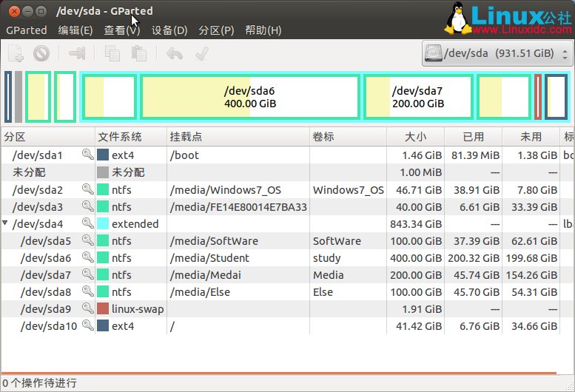Click the /media/Else mount point cell
Viewport: 575px width, 392px height.
point(238,291)
